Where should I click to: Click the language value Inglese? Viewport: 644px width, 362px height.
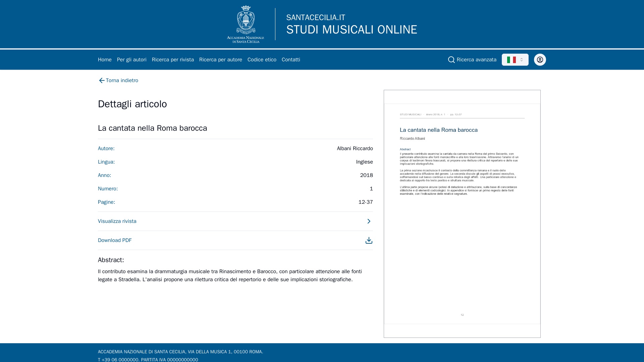tap(364, 162)
